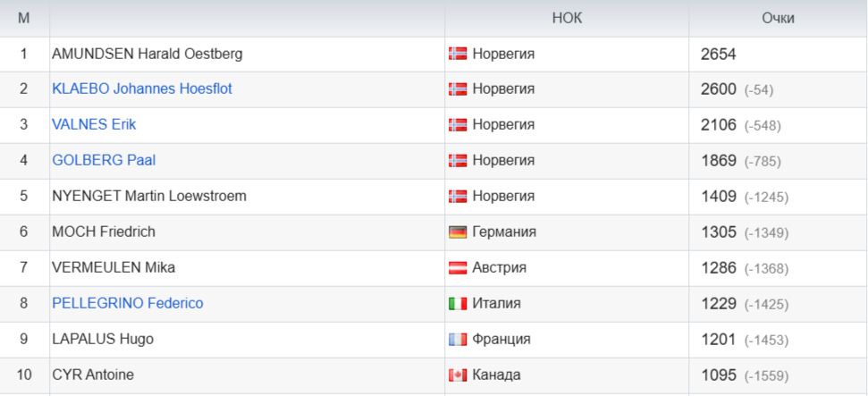Click the НОК column header
The image size is (868, 396).
(x=567, y=18)
